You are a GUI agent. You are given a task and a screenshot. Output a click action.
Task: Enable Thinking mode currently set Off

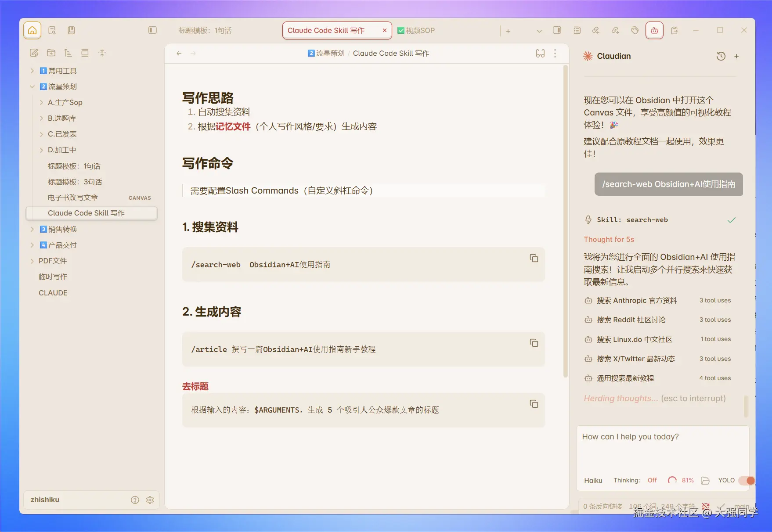652,480
